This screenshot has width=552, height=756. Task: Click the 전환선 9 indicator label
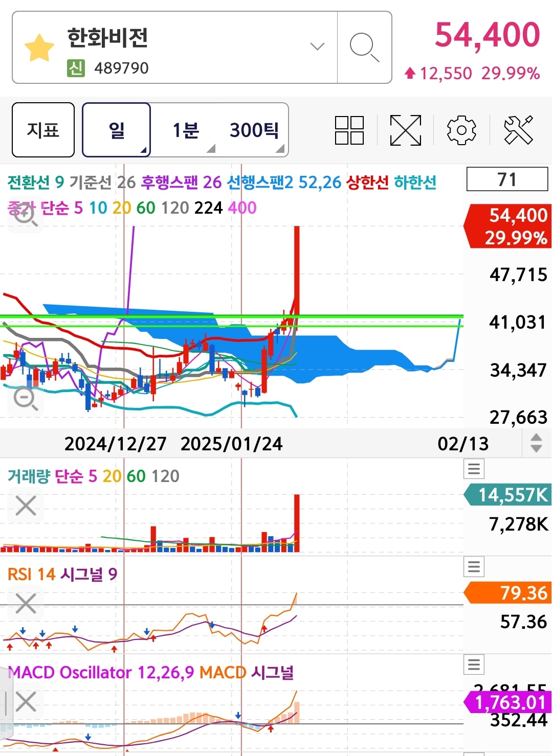(x=36, y=182)
